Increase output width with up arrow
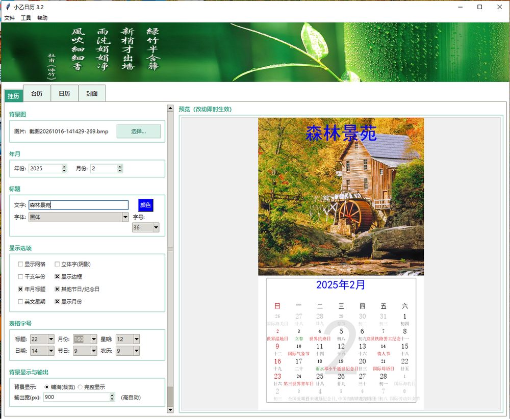 coord(112,396)
